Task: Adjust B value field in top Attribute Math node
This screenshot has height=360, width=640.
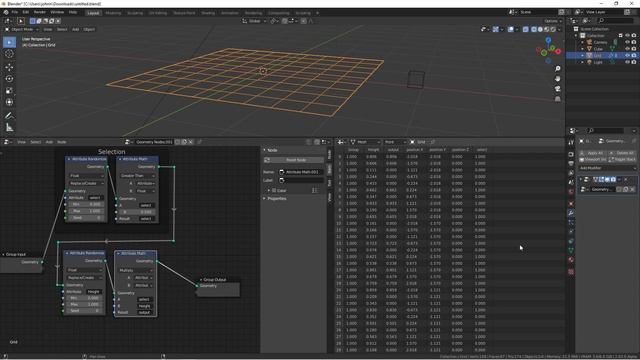Action: click(137, 212)
